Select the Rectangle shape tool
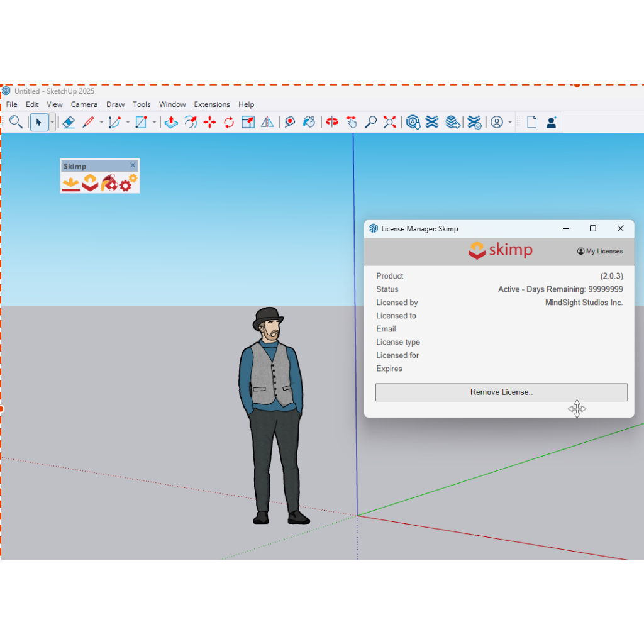Image resolution: width=644 pixels, height=644 pixels. 142,122
